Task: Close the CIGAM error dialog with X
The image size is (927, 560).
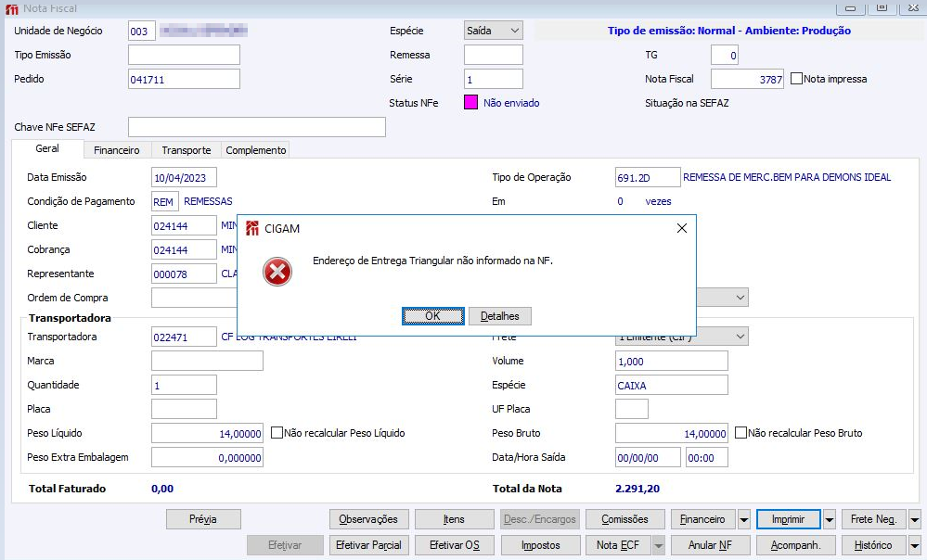Action: pyautogui.click(x=682, y=228)
